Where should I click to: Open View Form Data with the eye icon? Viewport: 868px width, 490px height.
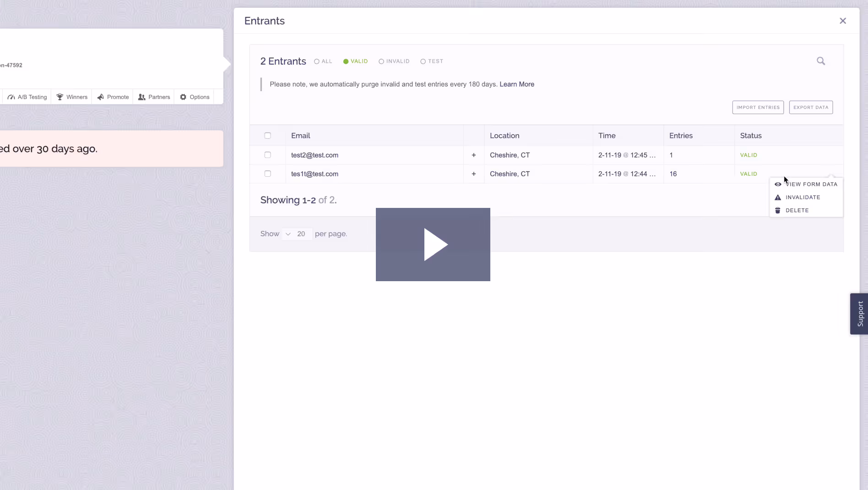pyautogui.click(x=778, y=184)
